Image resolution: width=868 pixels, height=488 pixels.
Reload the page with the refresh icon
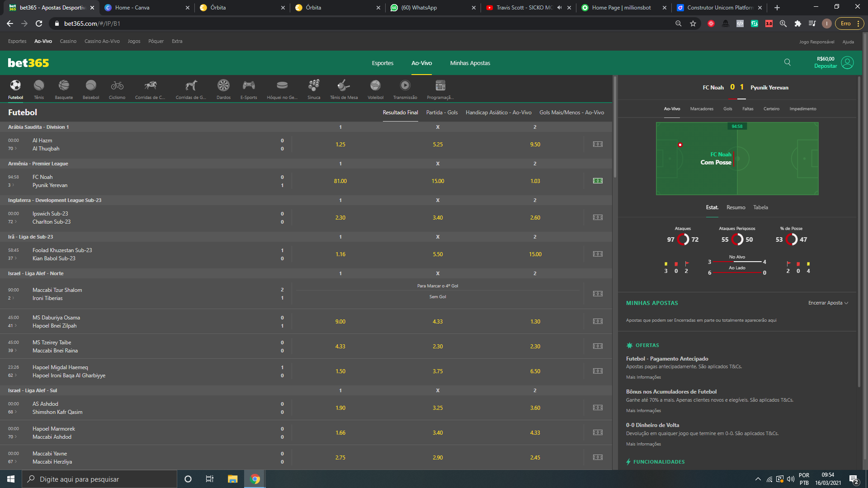(39, 23)
